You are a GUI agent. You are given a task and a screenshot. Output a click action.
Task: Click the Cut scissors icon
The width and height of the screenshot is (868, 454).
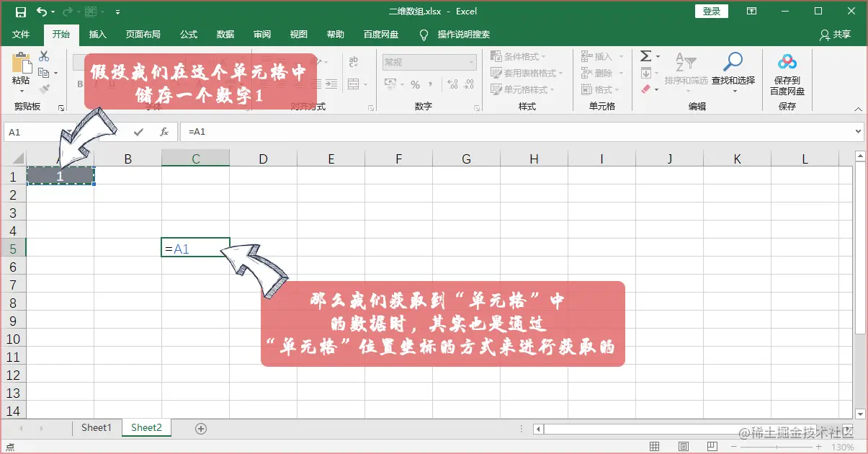point(44,56)
